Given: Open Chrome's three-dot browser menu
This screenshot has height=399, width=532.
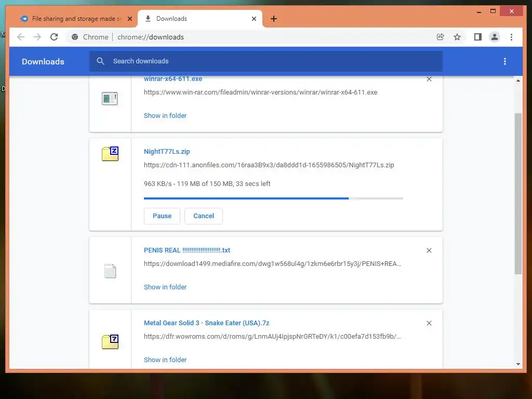Looking at the screenshot, I should 511,37.
